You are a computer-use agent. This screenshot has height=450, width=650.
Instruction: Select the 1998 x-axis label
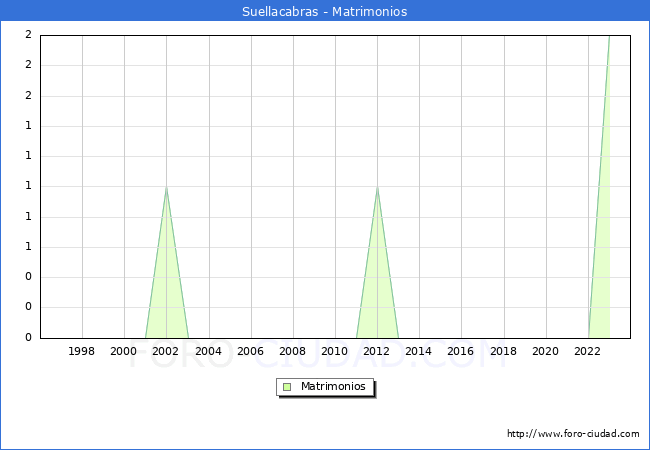[x=82, y=351]
